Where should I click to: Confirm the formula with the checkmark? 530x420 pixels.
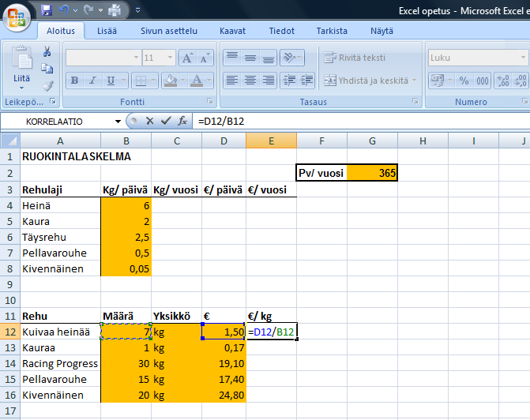click(x=166, y=121)
